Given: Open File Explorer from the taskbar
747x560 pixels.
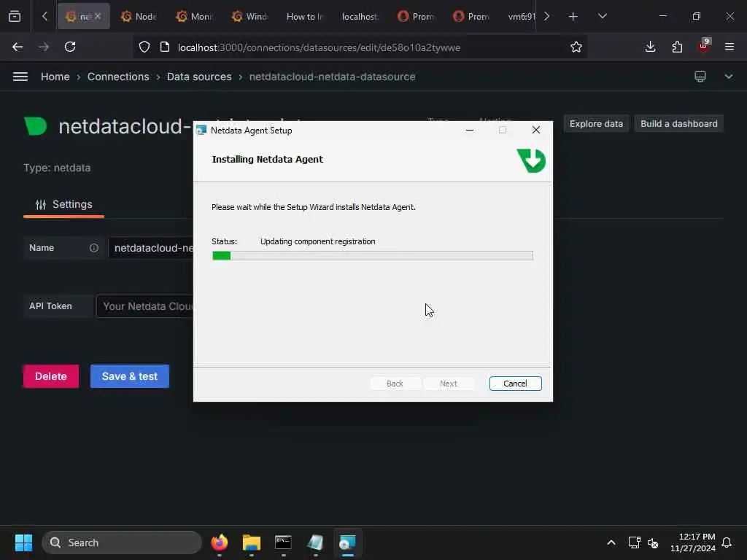Looking at the screenshot, I should tap(251, 542).
